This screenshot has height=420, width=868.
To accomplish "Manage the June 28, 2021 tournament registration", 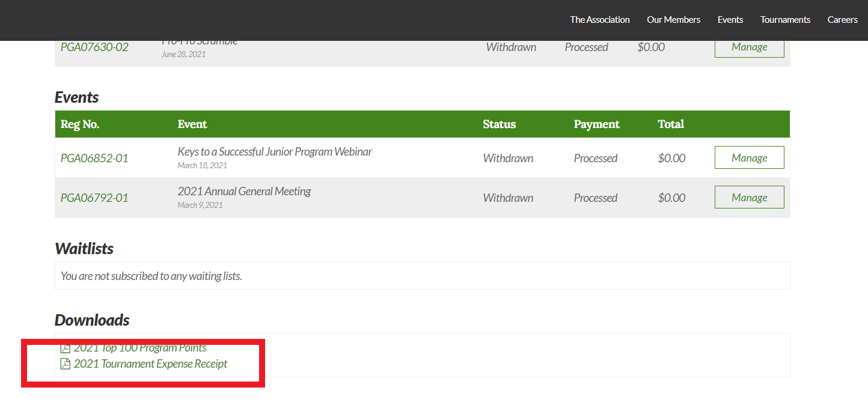I will 749,47.
